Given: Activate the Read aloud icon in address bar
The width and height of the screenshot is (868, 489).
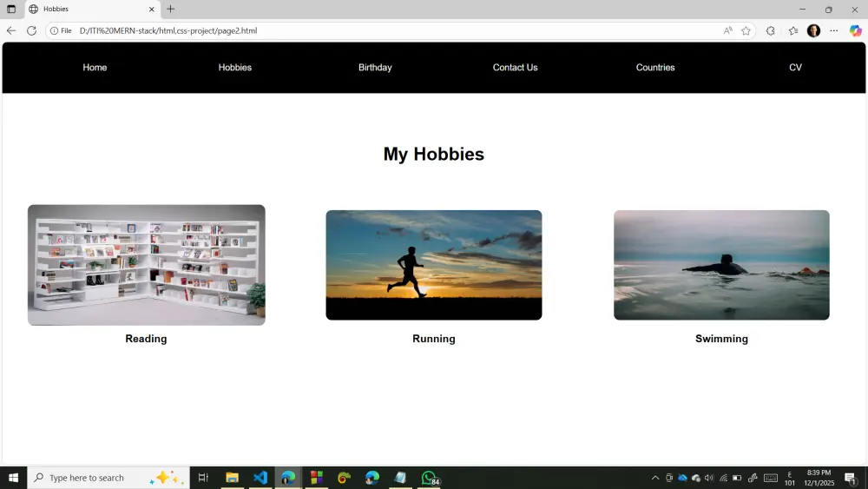Looking at the screenshot, I should pyautogui.click(x=728, y=30).
